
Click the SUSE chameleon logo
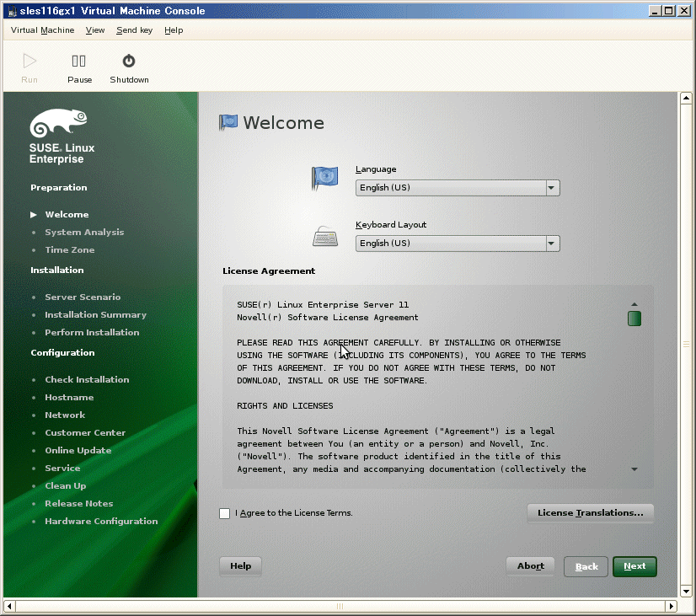pos(58,123)
